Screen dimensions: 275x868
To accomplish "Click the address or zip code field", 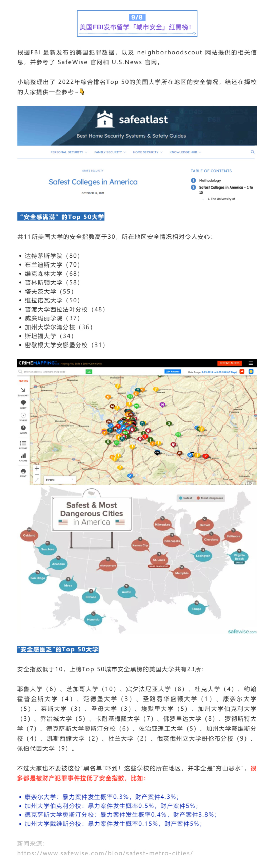I will (54, 372).
